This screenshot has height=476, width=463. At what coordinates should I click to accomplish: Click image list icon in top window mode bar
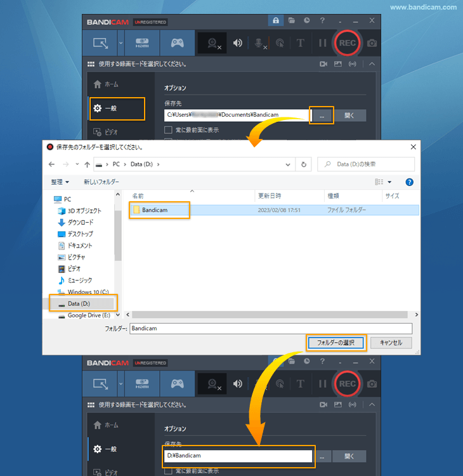click(x=337, y=64)
